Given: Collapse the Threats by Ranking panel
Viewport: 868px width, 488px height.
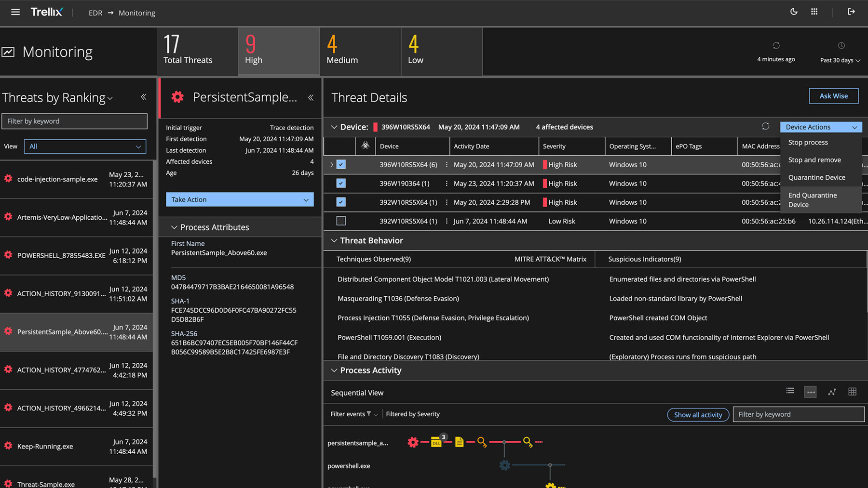Looking at the screenshot, I should click(x=144, y=97).
